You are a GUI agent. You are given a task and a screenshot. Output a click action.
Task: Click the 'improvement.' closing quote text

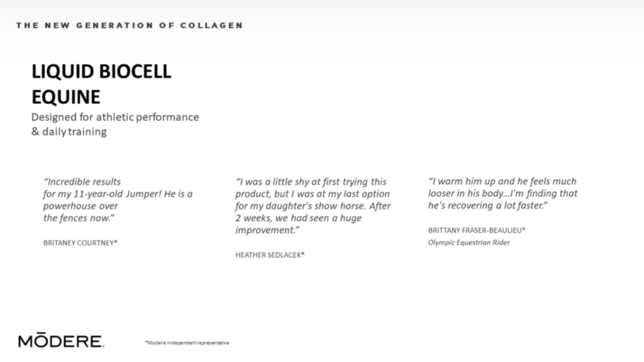(267, 230)
